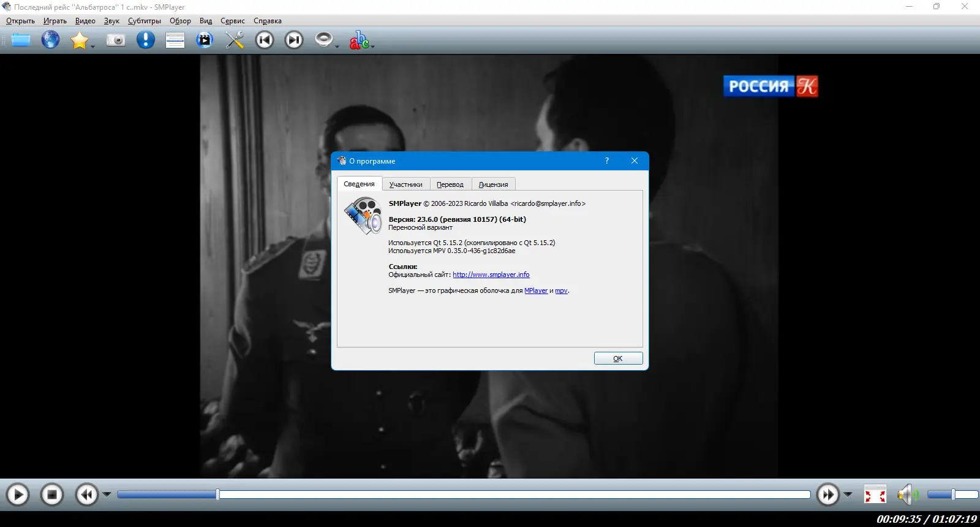
Task: Show file information with the blue exclamation icon
Action: (146, 40)
